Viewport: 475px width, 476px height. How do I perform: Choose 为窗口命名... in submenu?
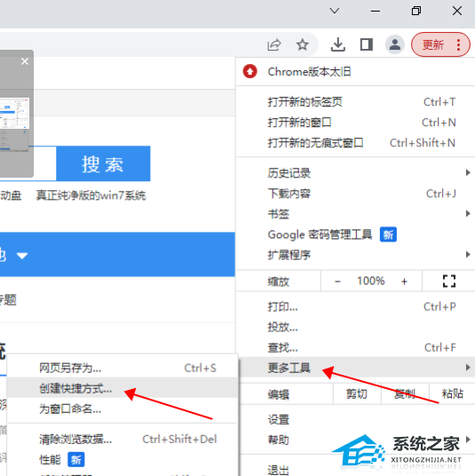[122, 409]
